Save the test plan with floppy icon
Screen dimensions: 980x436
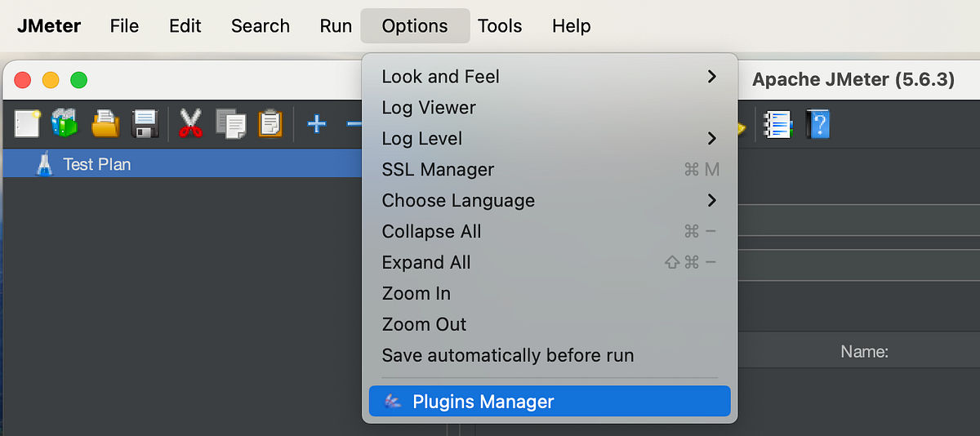[145, 123]
